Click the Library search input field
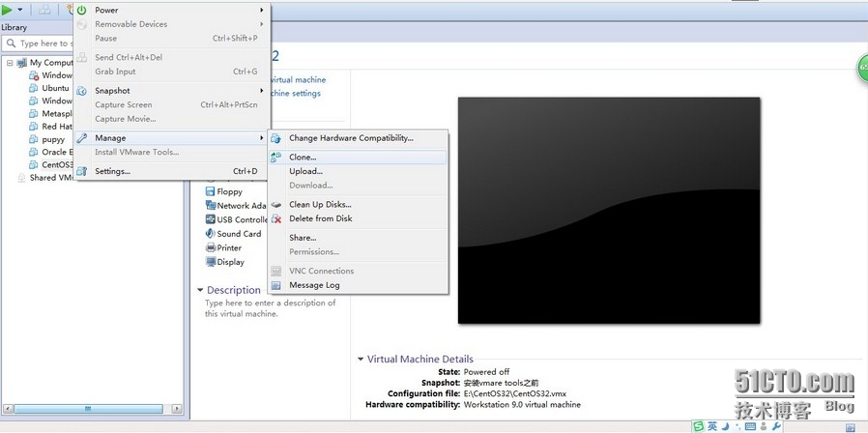Image resolution: width=868 pixels, height=433 pixels. tap(39, 43)
